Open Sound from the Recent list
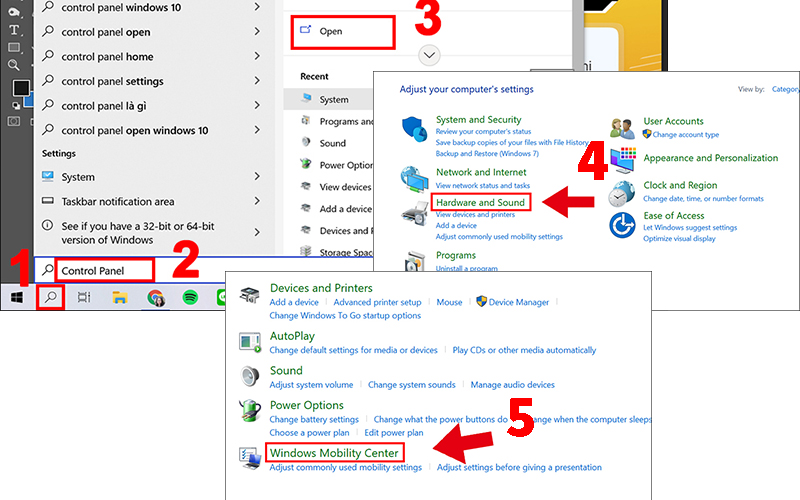This screenshot has width=800, height=500. tap(333, 143)
